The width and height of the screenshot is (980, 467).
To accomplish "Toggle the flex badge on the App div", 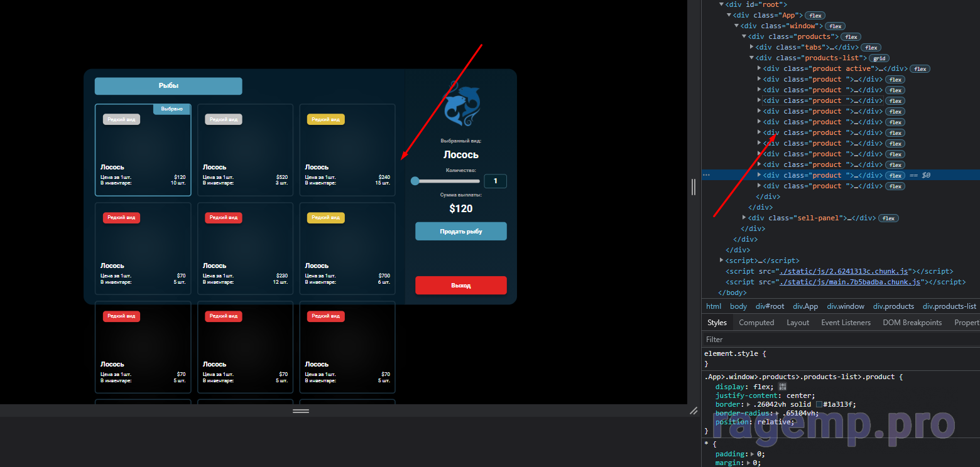I will [x=815, y=15].
